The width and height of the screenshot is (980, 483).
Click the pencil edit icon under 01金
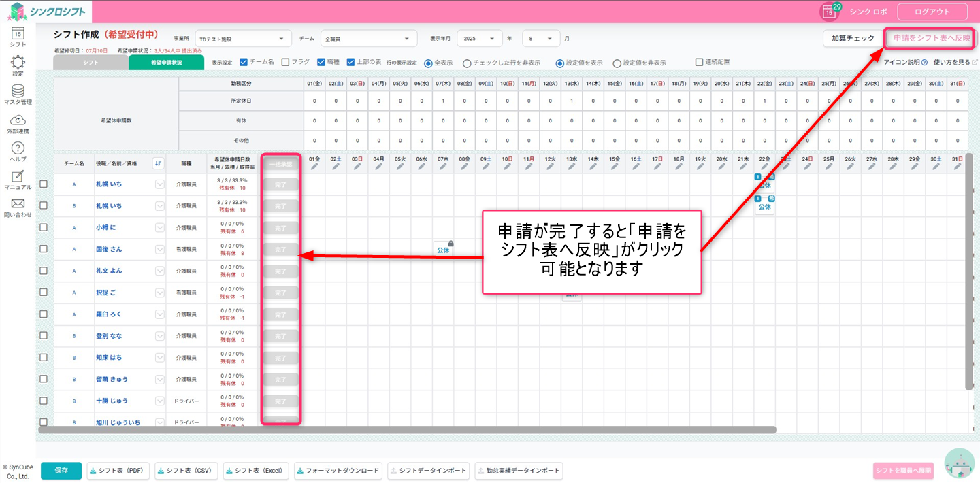pyautogui.click(x=314, y=167)
